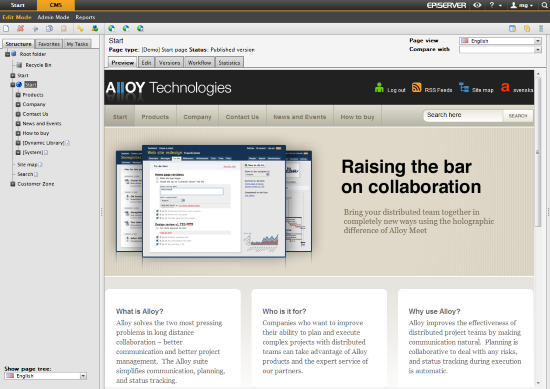
Task: Select the CMS top-level tab
Action: click(56, 5)
